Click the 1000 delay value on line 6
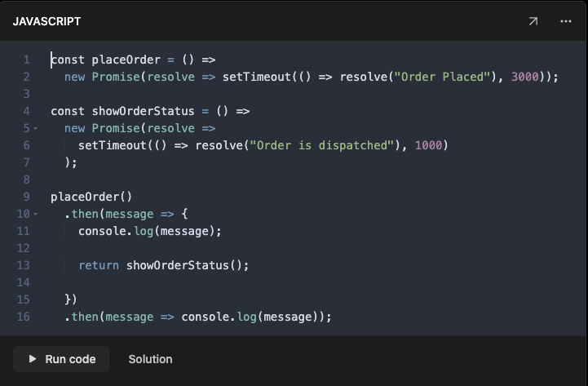Image resolution: width=588 pixels, height=386 pixels. 431,145
